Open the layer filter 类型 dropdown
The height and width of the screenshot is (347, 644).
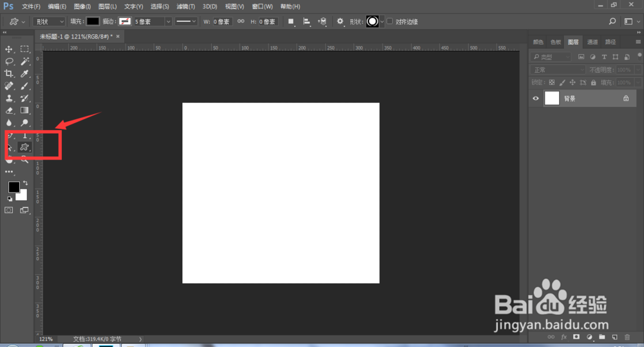tap(551, 57)
